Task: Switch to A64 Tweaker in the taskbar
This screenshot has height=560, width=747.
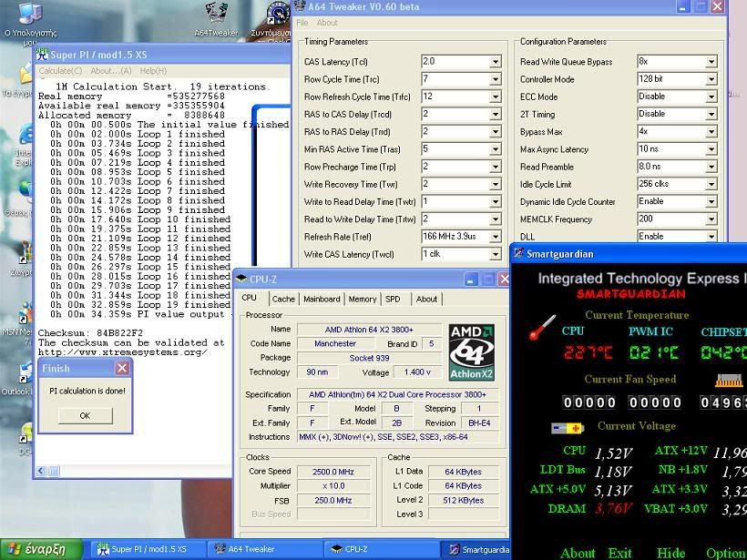Action: click(x=265, y=549)
